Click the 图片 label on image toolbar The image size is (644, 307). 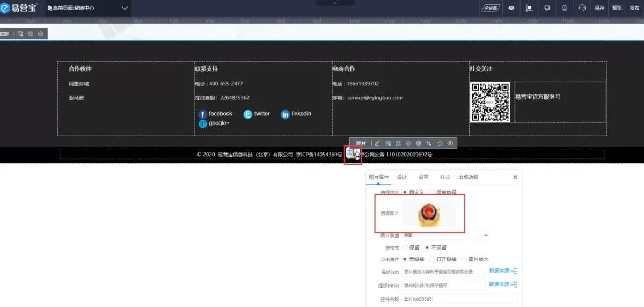(361, 143)
